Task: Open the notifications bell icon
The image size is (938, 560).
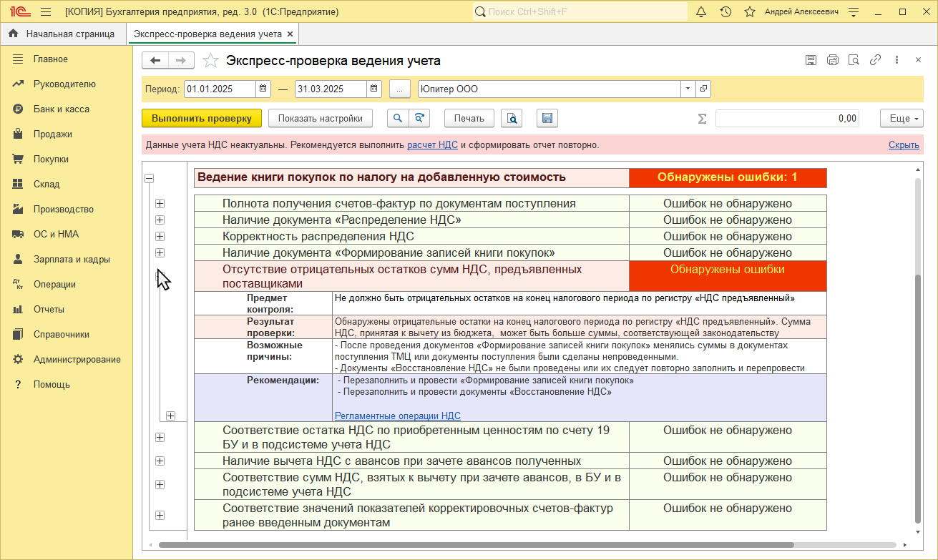Action: [x=701, y=12]
